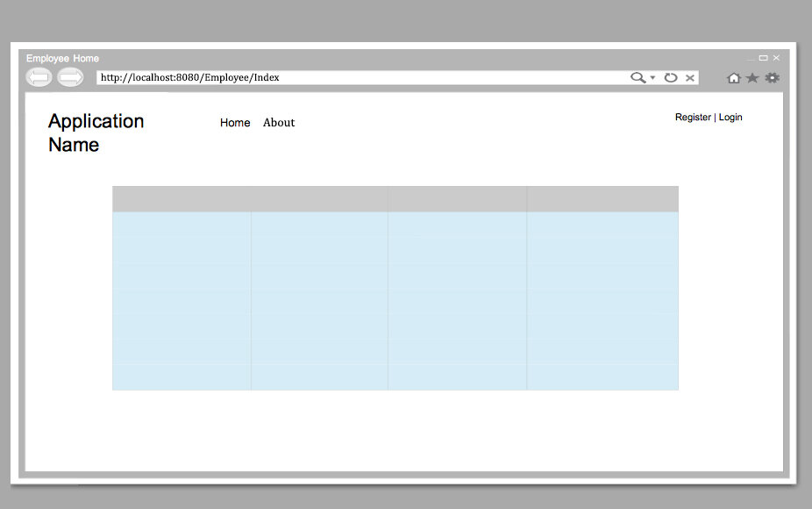This screenshot has height=509, width=812.
Task: Click the refresh page icon
Action: click(x=671, y=78)
